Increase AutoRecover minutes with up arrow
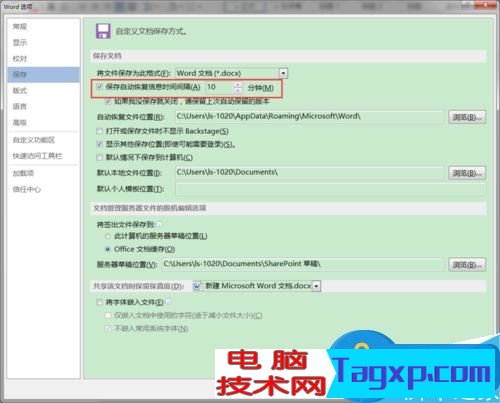This screenshot has height=403, width=500. pyautogui.click(x=238, y=85)
